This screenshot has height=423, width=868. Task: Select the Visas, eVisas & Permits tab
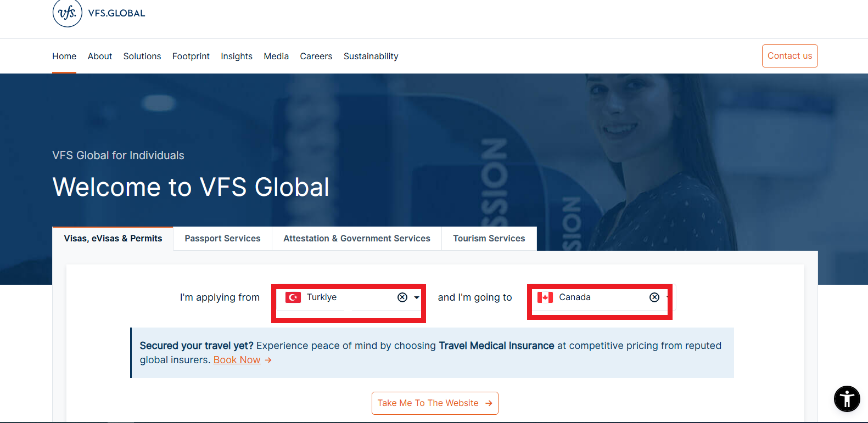113,239
